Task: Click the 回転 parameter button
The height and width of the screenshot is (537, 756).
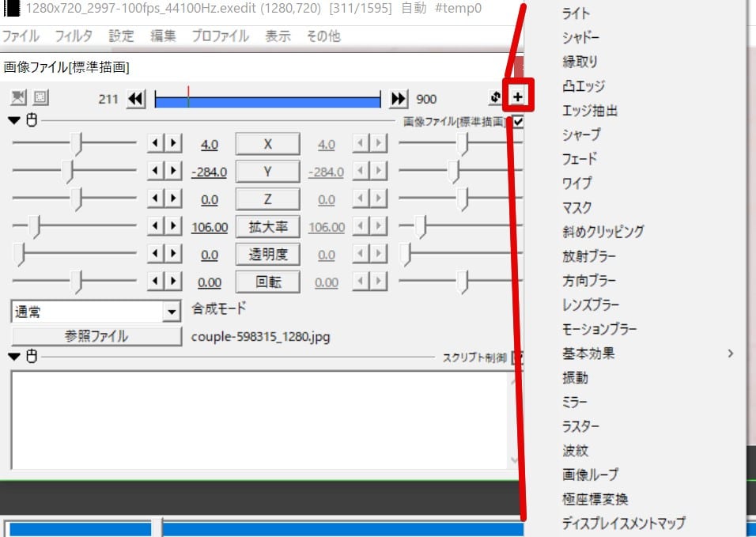Action: click(x=267, y=282)
